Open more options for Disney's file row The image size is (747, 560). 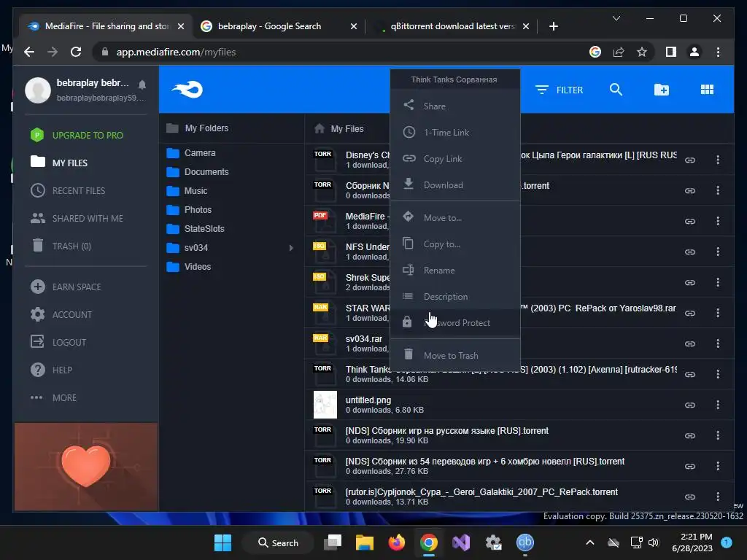pos(718,160)
